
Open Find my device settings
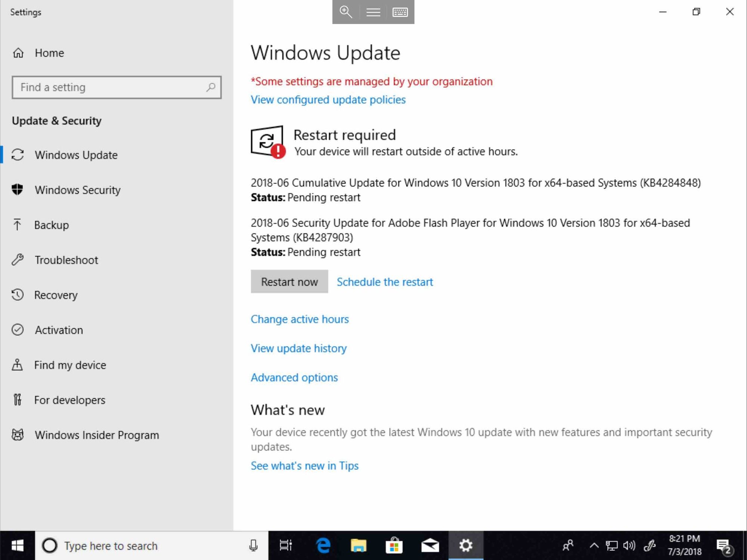pos(70,365)
